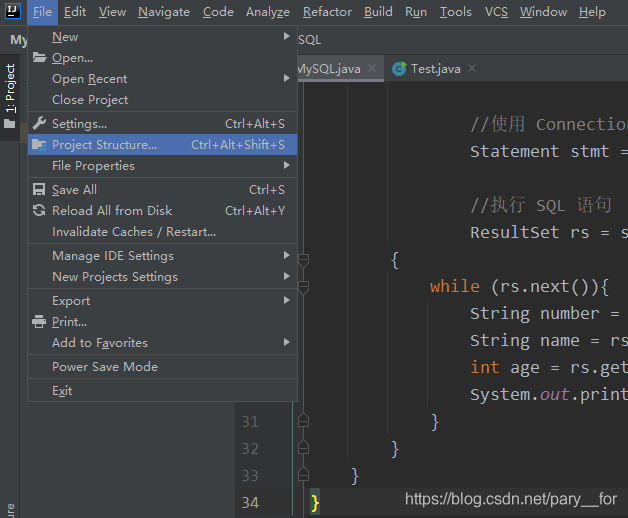Close the Test.java editor tab
Image resolution: width=628 pixels, height=518 pixels.
(x=472, y=69)
